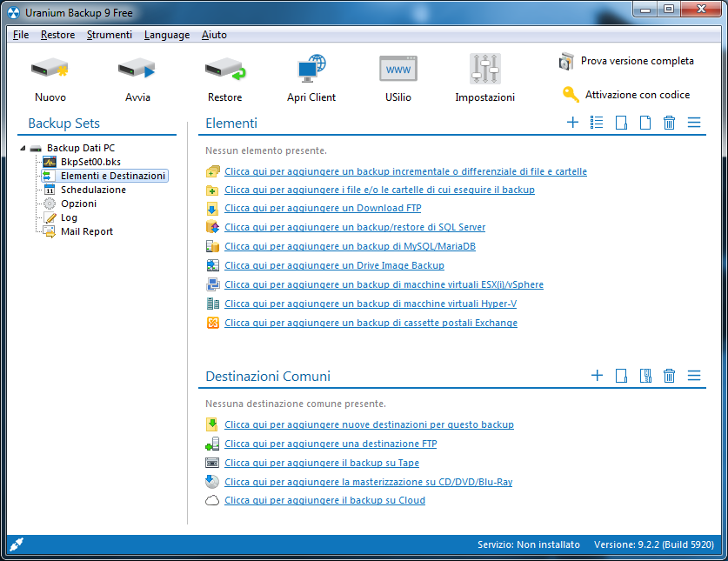Click the zip archive icon in Destinazioni Comuni header
The width and height of the screenshot is (728, 561).
tap(645, 375)
